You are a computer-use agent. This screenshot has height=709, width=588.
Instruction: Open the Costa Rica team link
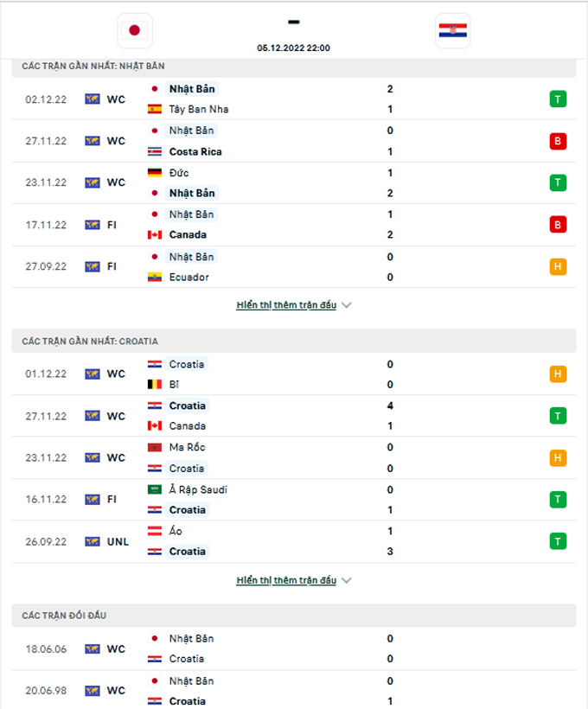pos(195,151)
